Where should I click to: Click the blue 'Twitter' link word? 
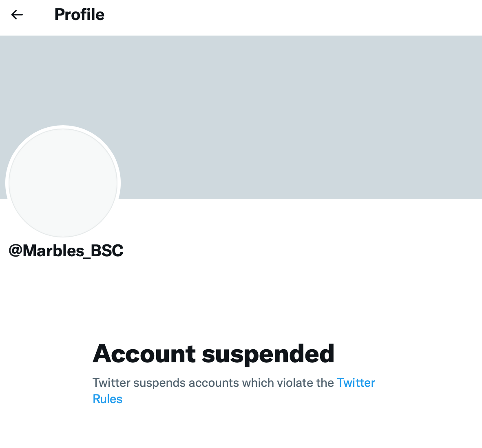click(x=356, y=383)
